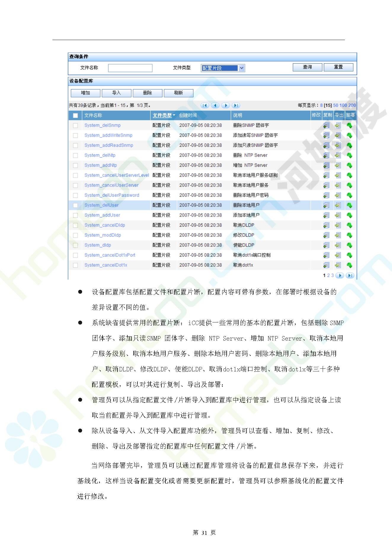Image resolution: width=392 pixels, height=555 pixels.
Task: Select the 增加 NTP Server description cell
Action: click(250, 165)
